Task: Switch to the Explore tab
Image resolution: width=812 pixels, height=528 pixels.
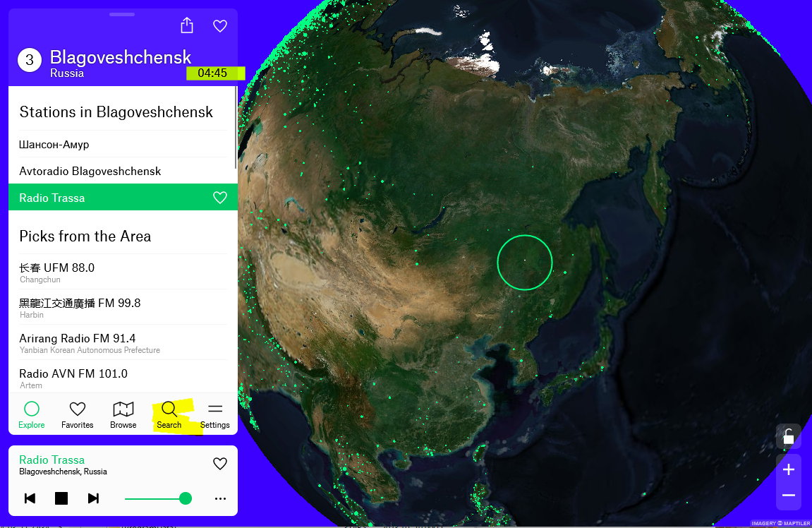Action: tap(32, 415)
